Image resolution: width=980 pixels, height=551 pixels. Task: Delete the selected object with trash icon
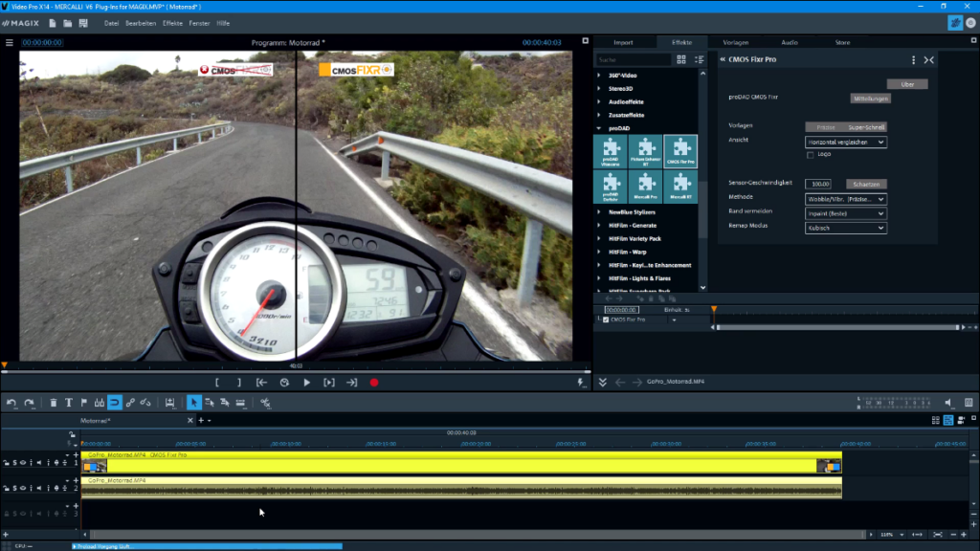click(54, 403)
